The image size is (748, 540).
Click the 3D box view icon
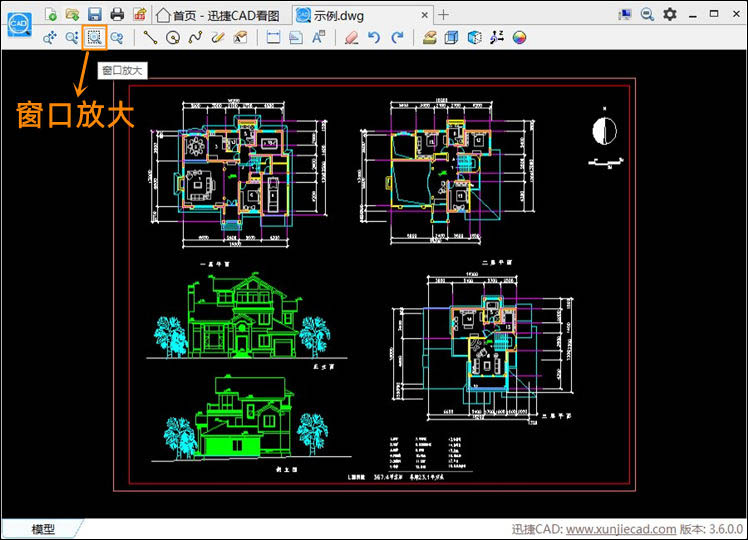451,38
